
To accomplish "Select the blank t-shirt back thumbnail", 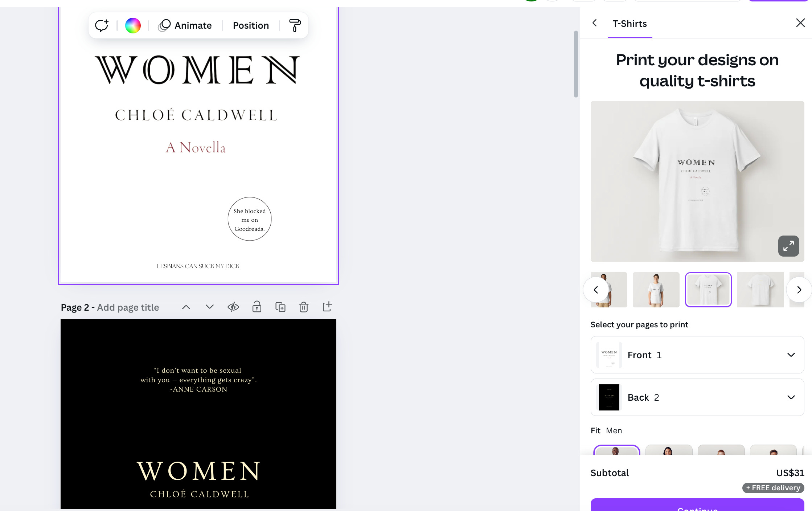I will tap(760, 290).
